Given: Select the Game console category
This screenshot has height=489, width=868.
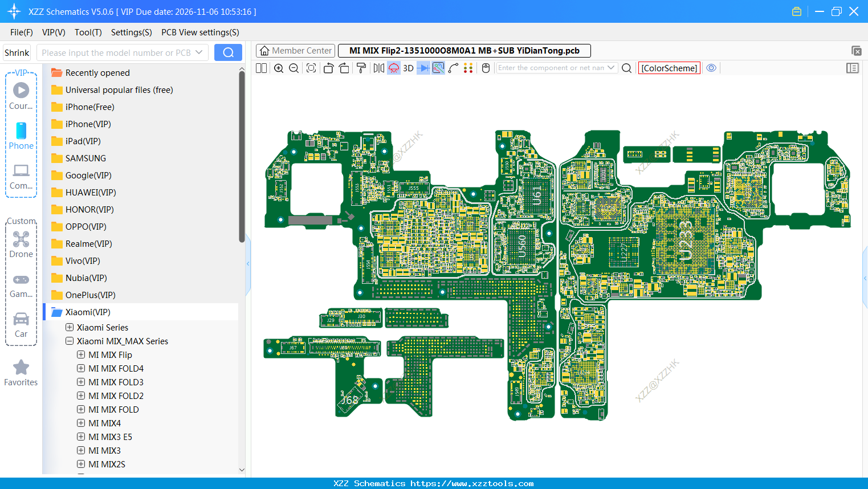Looking at the screenshot, I should [x=21, y=286].
